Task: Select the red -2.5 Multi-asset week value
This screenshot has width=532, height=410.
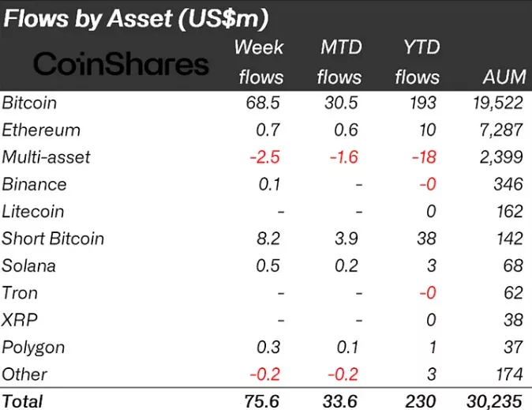Action: click(x=264, y=156)
